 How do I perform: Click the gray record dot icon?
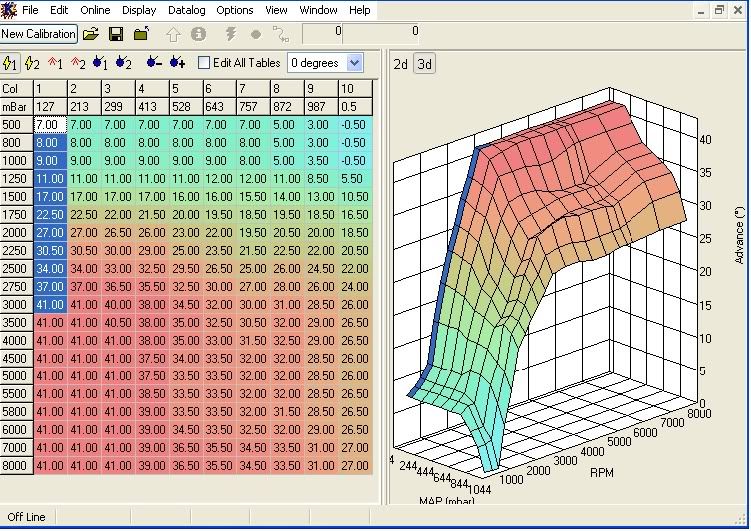[256, 34]
